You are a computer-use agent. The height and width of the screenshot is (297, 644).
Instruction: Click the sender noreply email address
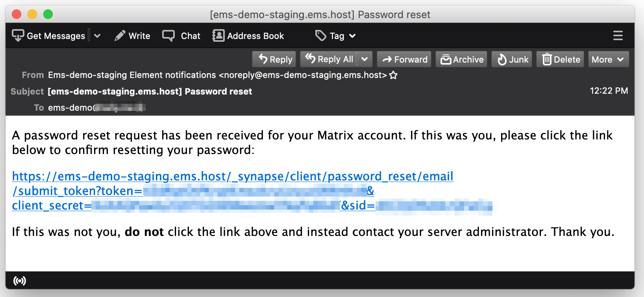(303, 75)
